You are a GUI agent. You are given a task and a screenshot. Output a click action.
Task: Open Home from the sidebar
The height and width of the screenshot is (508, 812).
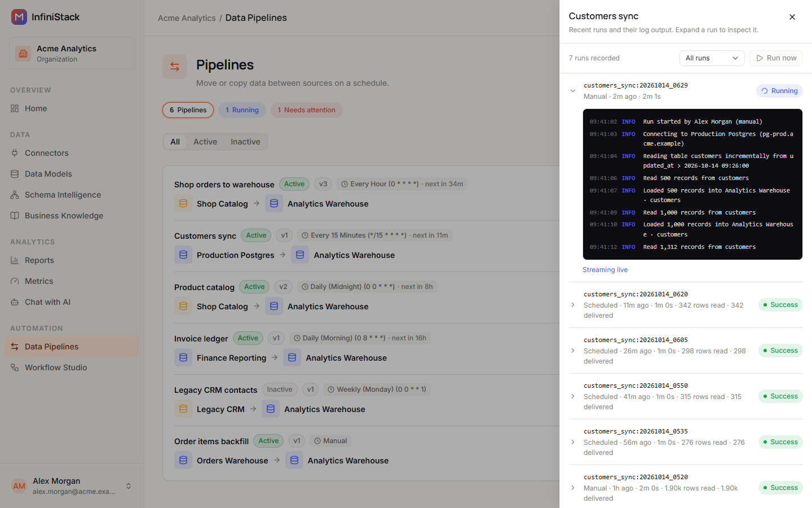72,108
